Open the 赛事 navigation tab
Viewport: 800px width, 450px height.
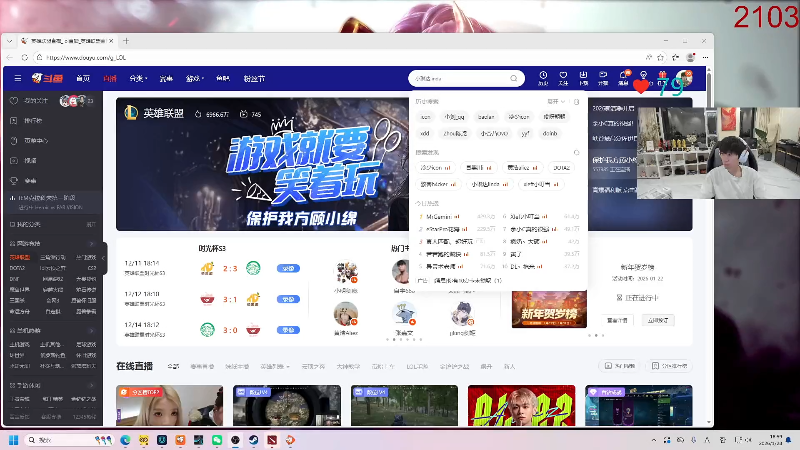coord(166,79)
